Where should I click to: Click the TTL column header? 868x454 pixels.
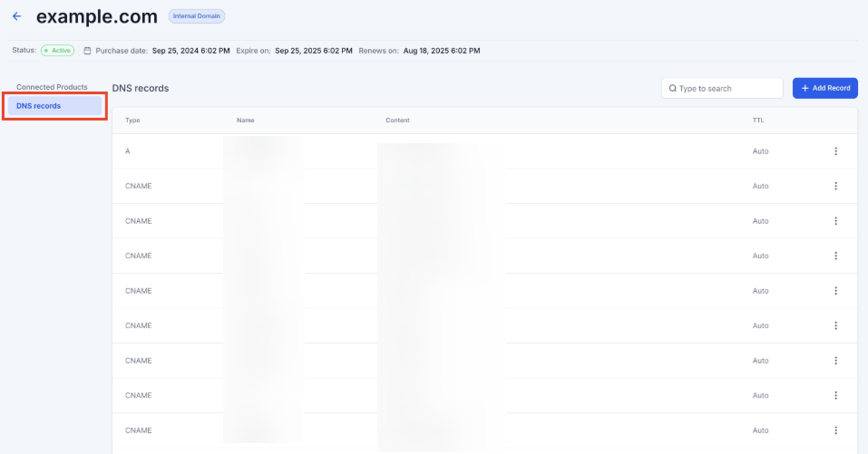(758, 121)
